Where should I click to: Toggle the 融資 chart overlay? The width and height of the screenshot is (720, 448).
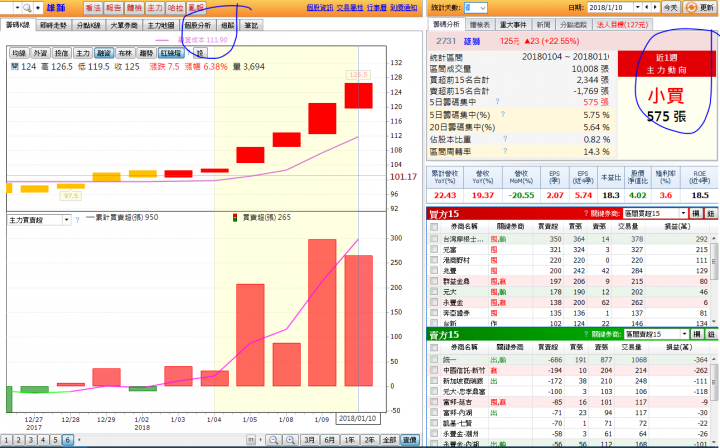(104, 53)
